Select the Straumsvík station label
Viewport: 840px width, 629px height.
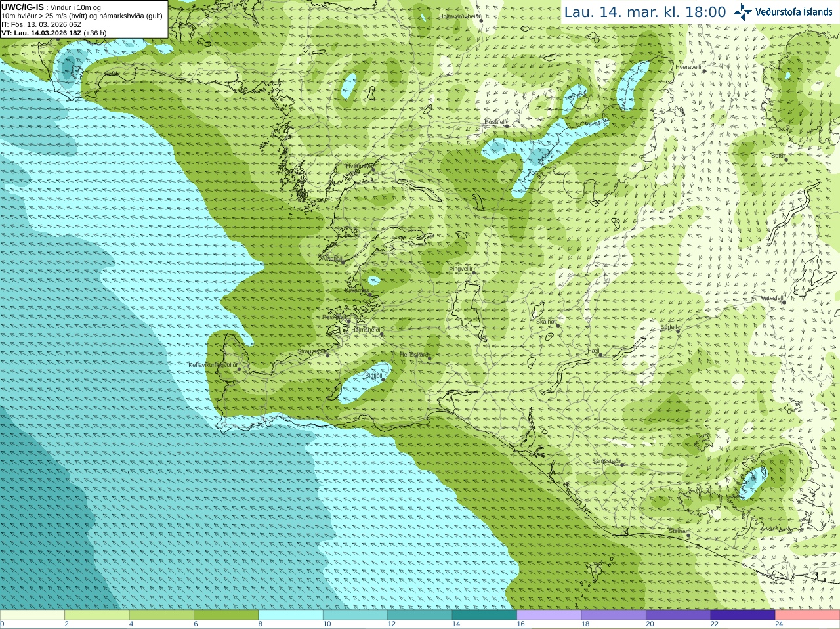coord(312,351)
